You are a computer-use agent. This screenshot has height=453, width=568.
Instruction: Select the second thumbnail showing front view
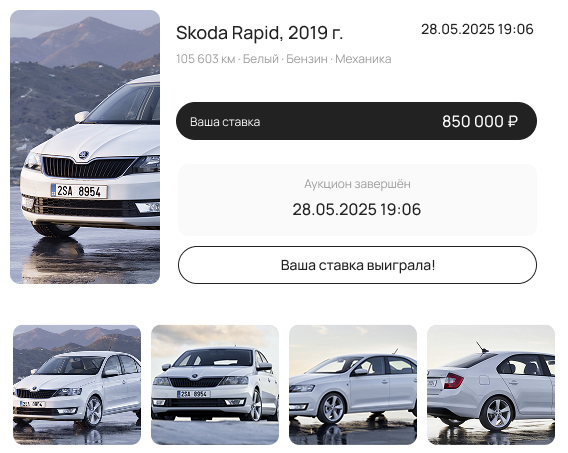[215, 385]
